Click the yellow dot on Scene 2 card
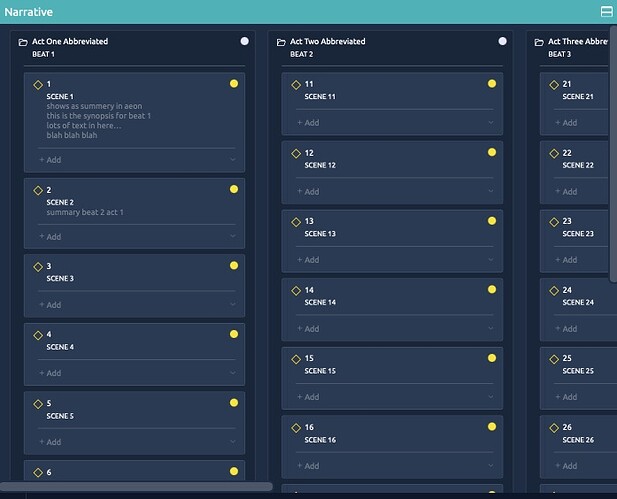617x499 pixels. (x=234, y=189)
